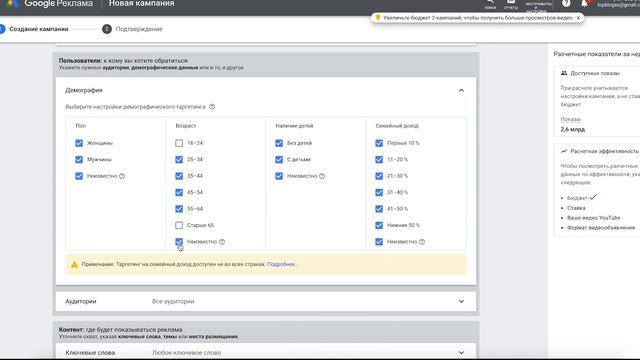640x360 pixels.
Task: Click the people icon beside Доступные показы
Action: pos(564,73)
